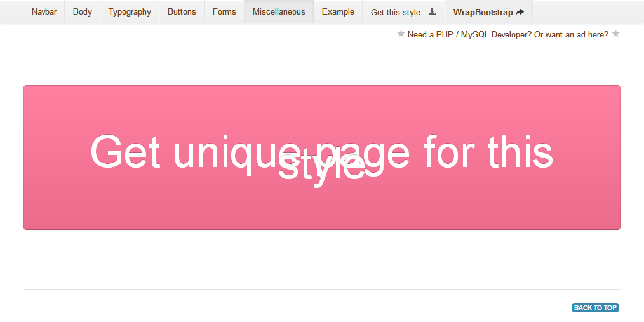This screenshot has height=322, width=644.
Task: Select the Buttons tab
Action: (x=182, y=12)
